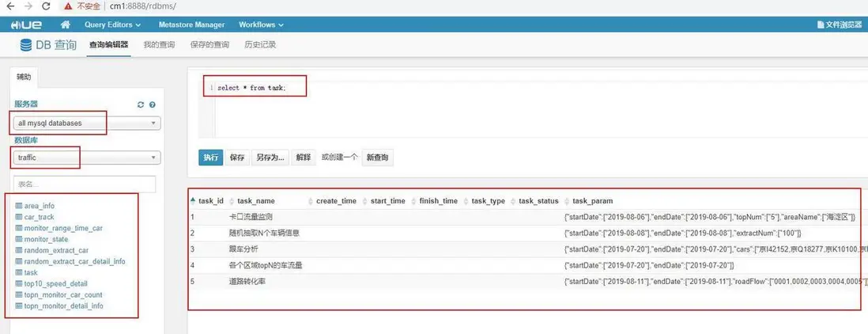The height and width of the screenshot is (334, 868).
Task: Open the car_track table
Action: (x=40, y=217)
